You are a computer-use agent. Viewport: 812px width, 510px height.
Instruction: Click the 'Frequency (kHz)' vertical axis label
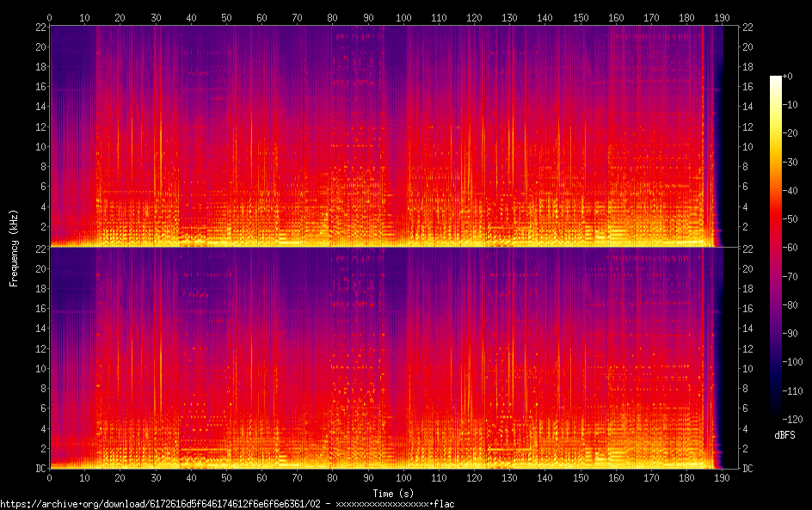pos(14,248)
